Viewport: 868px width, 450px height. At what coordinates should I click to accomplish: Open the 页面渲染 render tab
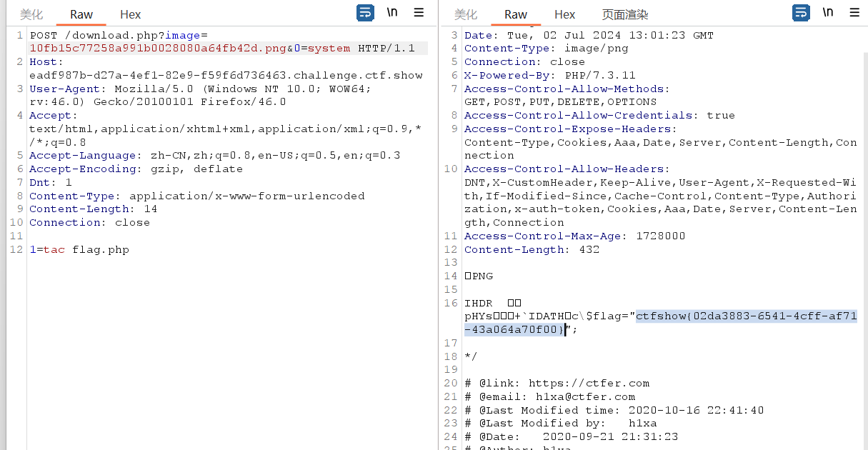(x=624, y=14)
